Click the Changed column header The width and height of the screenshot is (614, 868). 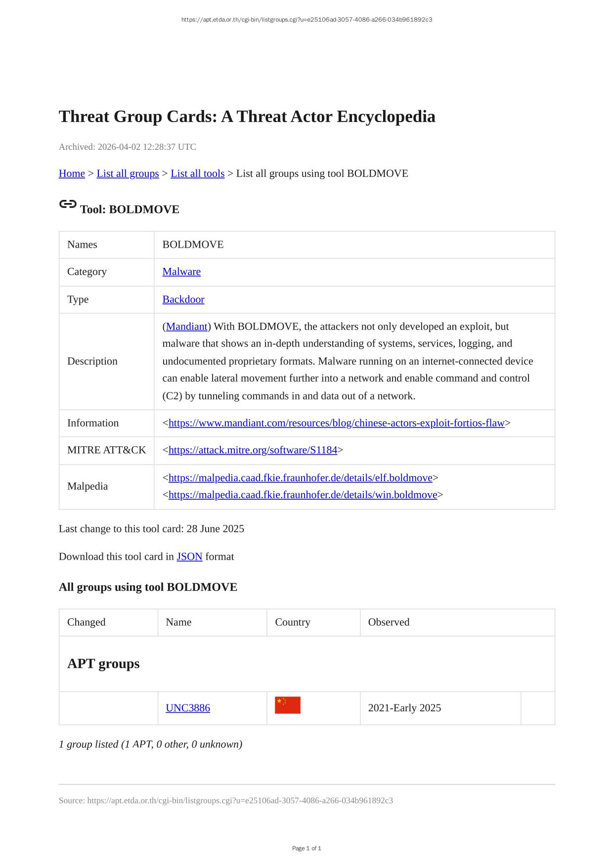click(87, 622)
